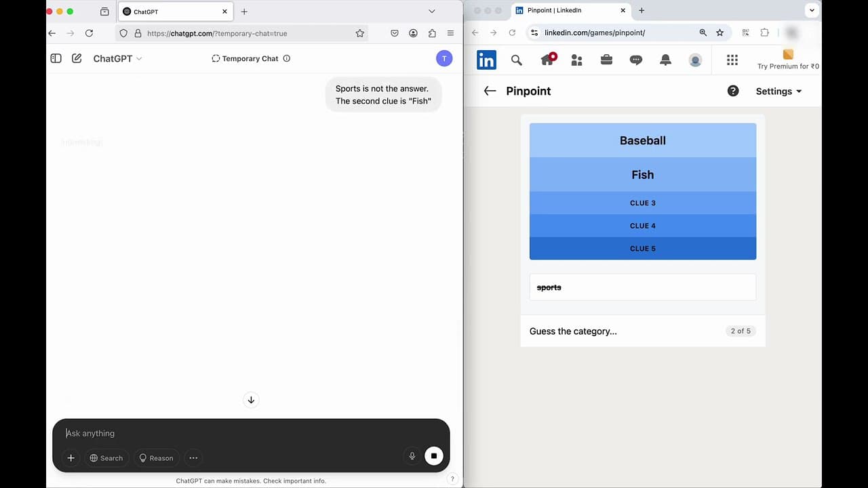Check the 2 of 5 guess progress indicator

coord(740,331)
